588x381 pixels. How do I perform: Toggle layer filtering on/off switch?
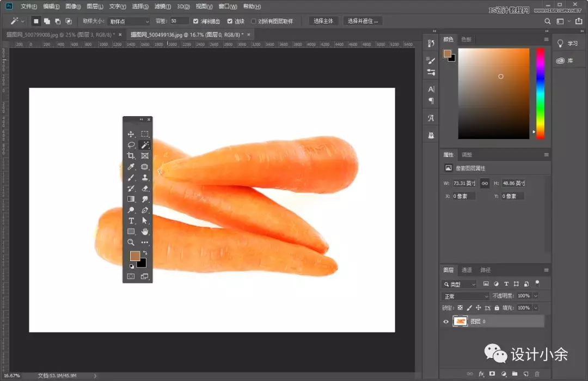537,282
